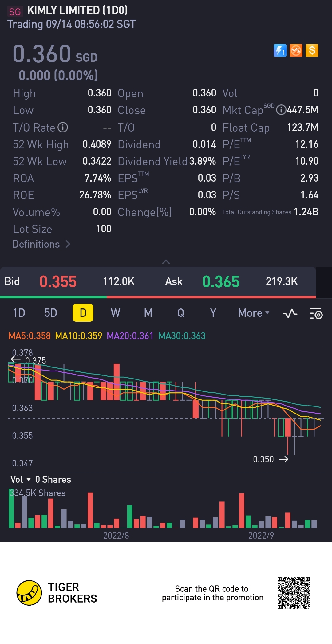The image size is (332, 644).
Task: Select the W weekly chart tab
Action: [x=116, y=313]
